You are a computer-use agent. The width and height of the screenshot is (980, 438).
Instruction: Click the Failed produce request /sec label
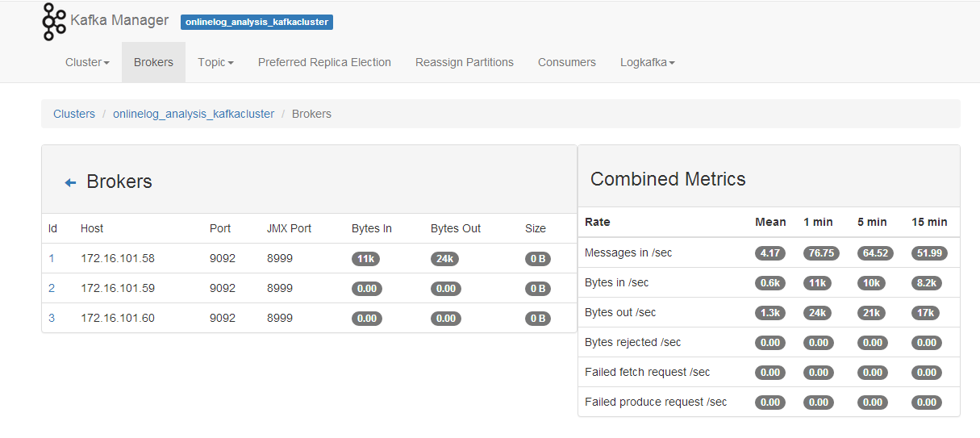(656, 402)
